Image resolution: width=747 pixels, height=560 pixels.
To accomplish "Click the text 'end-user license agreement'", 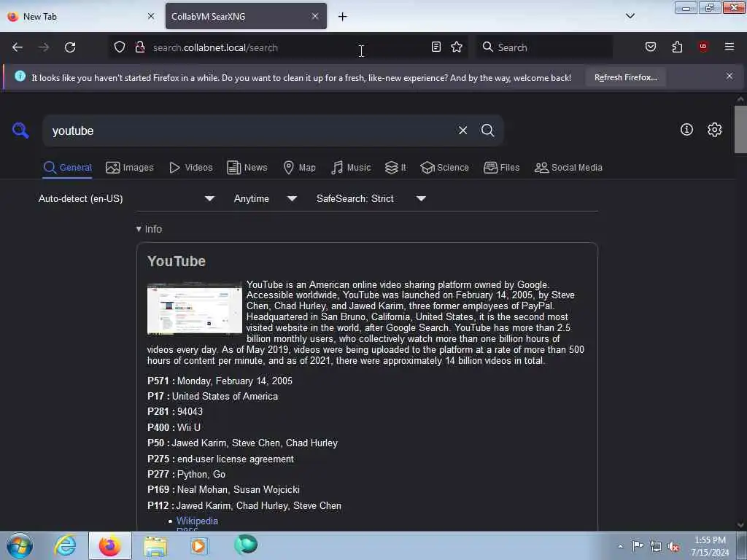I will pos(236,459).
